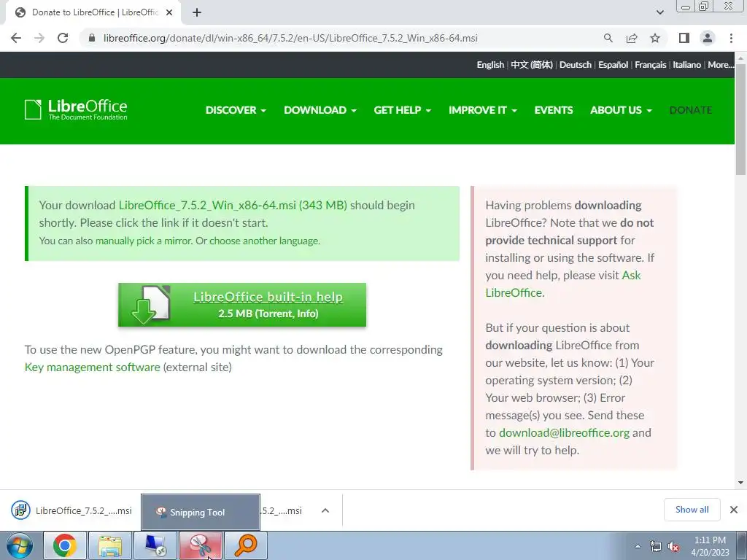Open the DONATE menu item

click(690, 110)
